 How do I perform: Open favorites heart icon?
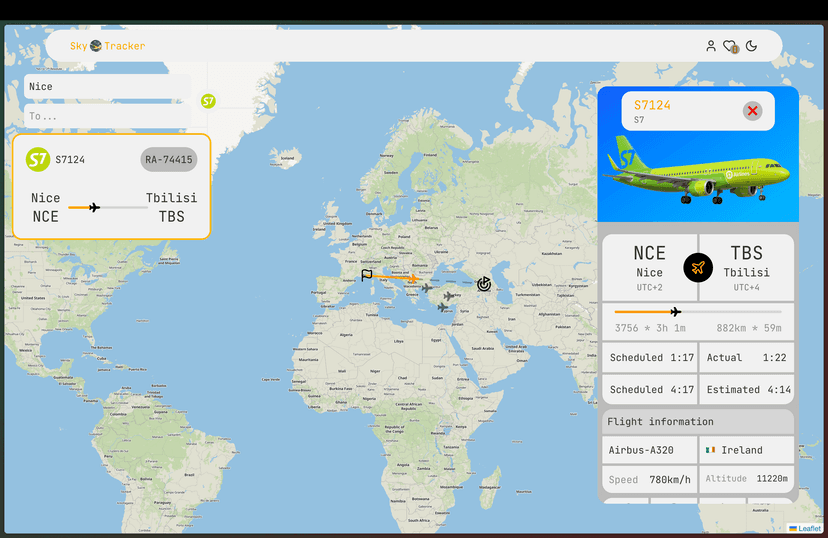[730, 46]
